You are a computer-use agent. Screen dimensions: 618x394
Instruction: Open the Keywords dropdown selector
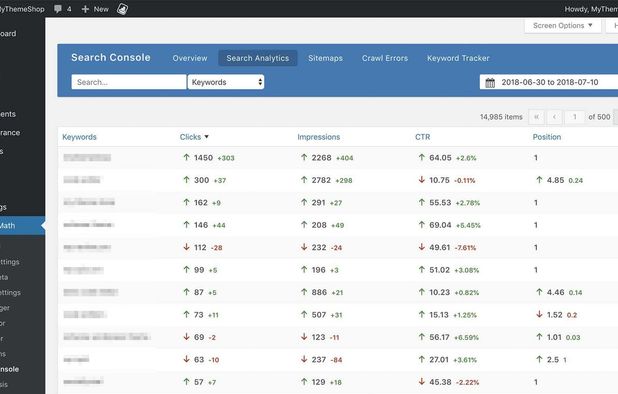pos(226,82)
